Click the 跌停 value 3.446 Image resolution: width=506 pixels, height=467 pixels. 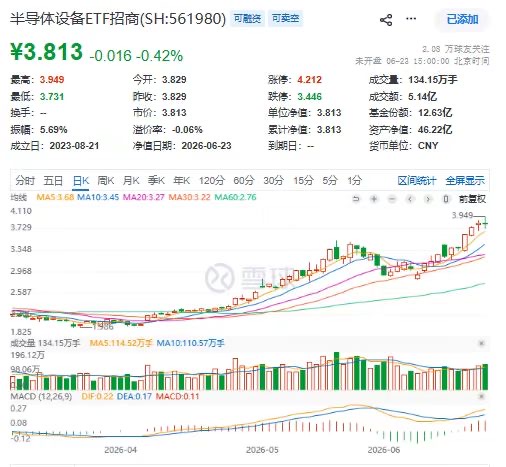click(310, 97)
